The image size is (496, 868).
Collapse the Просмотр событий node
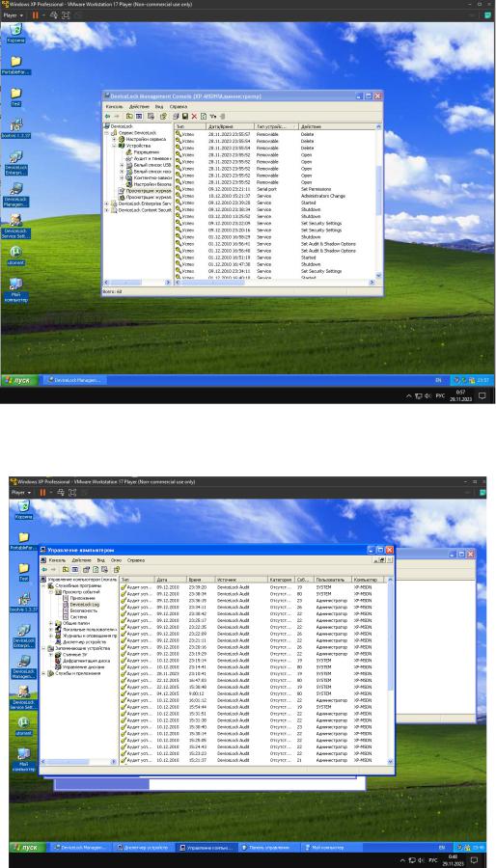50,592
